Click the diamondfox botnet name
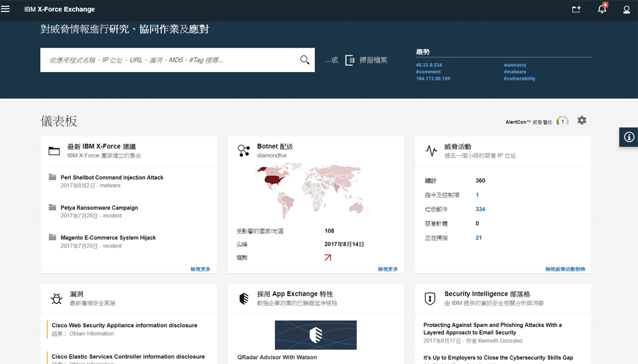 272,156
